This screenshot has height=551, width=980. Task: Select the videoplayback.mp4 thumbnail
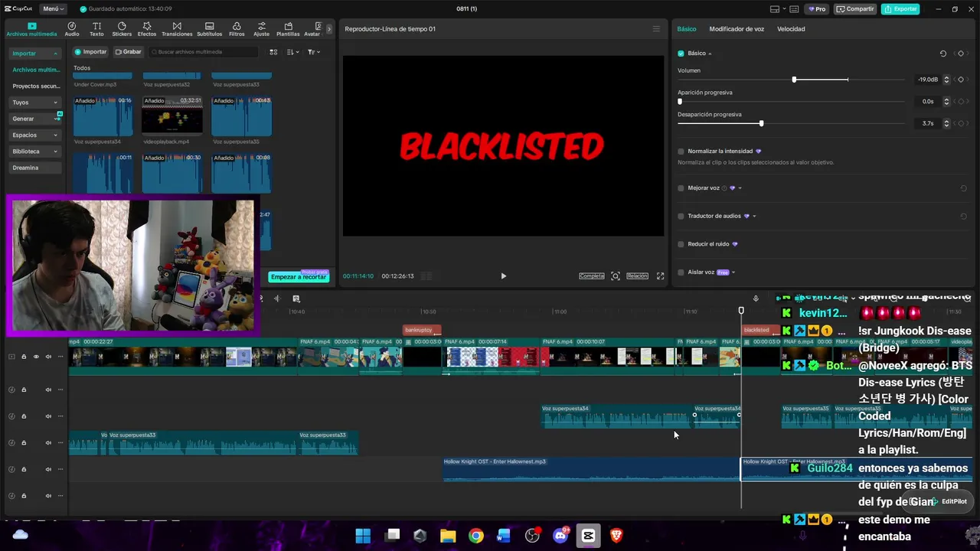tap(172, 116)
